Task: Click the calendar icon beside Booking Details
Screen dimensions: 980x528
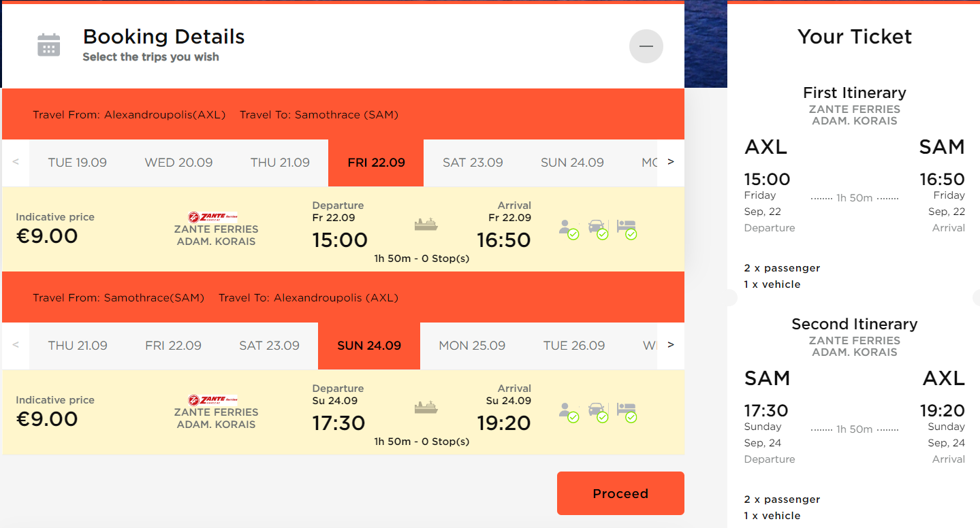Action: coord(48,45)
